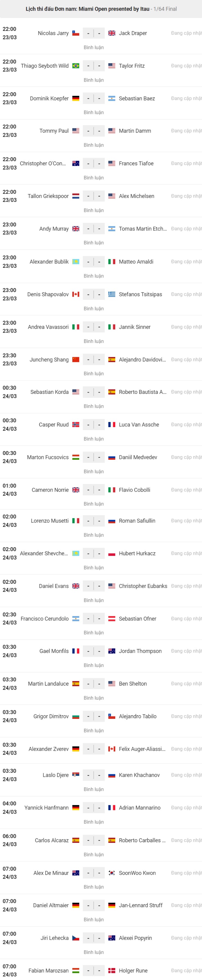Image resolution: width=202 pixels, height=980 pixels.
Task: Open Bình luận under Dimitrov vs Tabilo
Action: click(94, 731)
